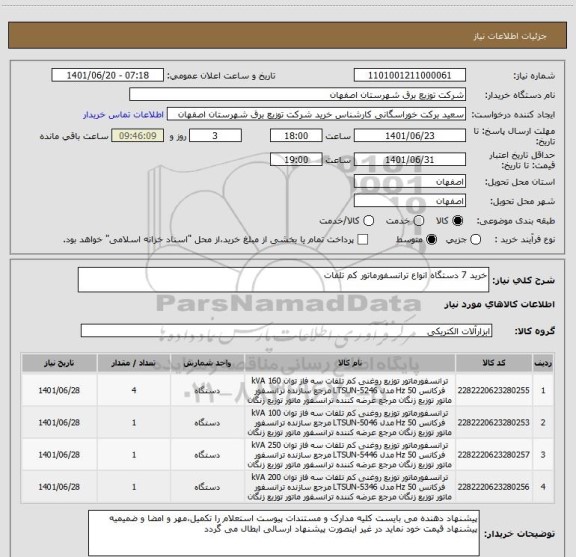Click the unit دستگاه in row 4
Screen dimensions: 576x557
tap(207, 487)
